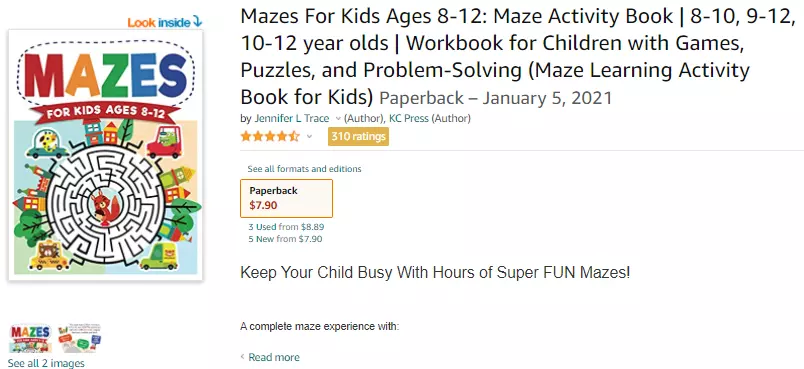Screen dimensions: 804x369
Task: Expand the star rating breakdown chevron
Action: [x=309, y=136]
